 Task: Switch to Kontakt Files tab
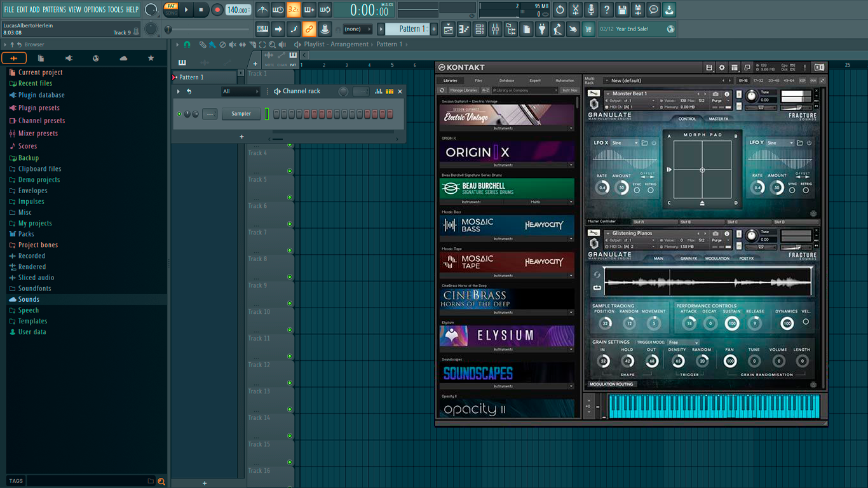coord(478,81)
